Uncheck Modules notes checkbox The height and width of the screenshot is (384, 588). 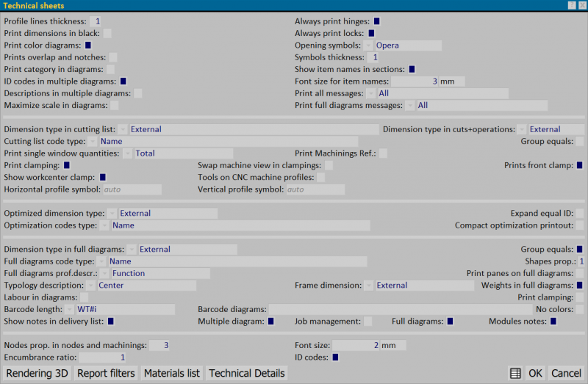pyautogui.click(x=553, y=321)
